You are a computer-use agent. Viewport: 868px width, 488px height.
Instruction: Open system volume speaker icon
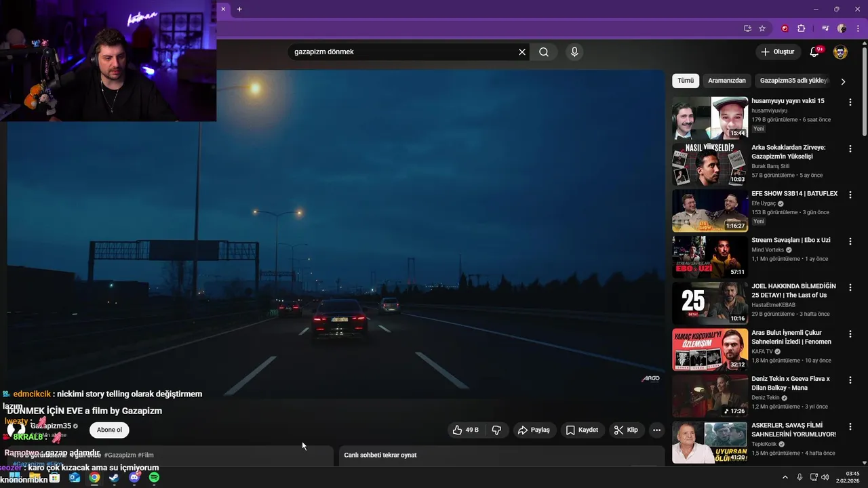(x=825, y=477)
